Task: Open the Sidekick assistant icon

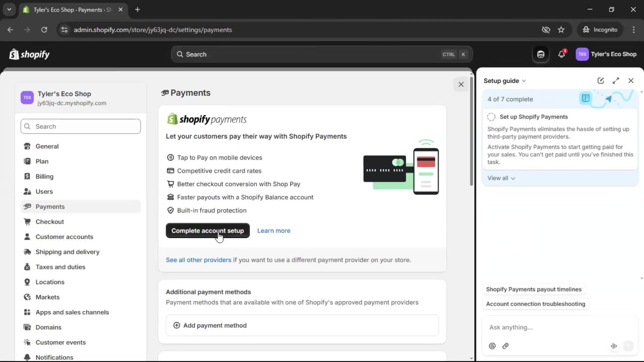Action: tap(541, 54)
